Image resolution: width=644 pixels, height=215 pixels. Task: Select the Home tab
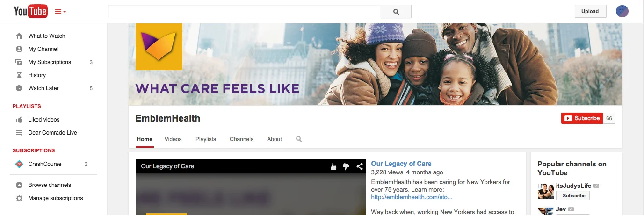pos(145,139)
